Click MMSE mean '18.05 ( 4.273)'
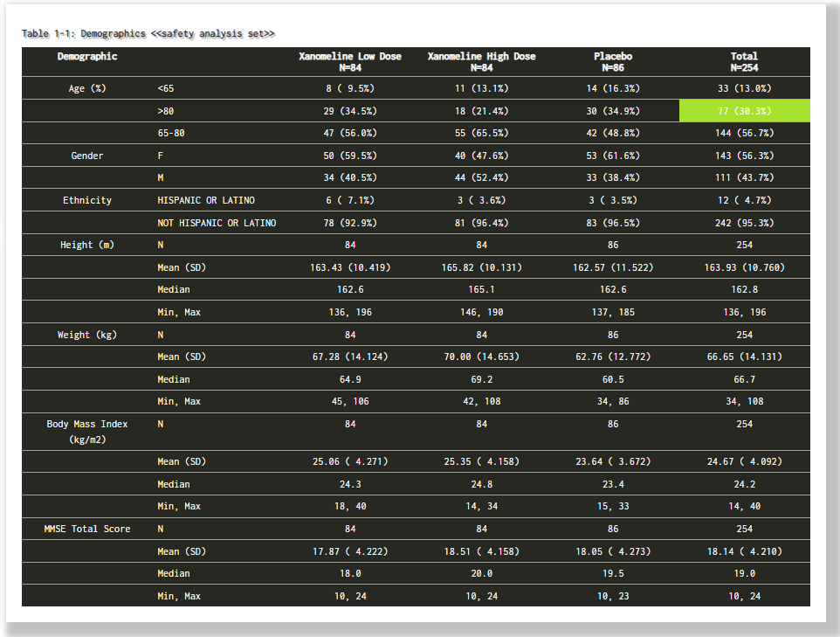The width and height of the screenshot is (840, 637). click(x=613, y=551)
